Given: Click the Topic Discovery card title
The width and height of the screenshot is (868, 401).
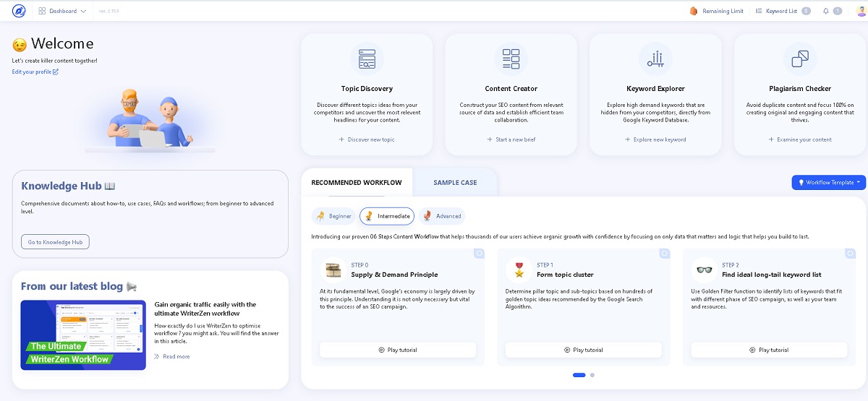Looking at the screenshot, I should pyautogui.click(x=367, y=89).
